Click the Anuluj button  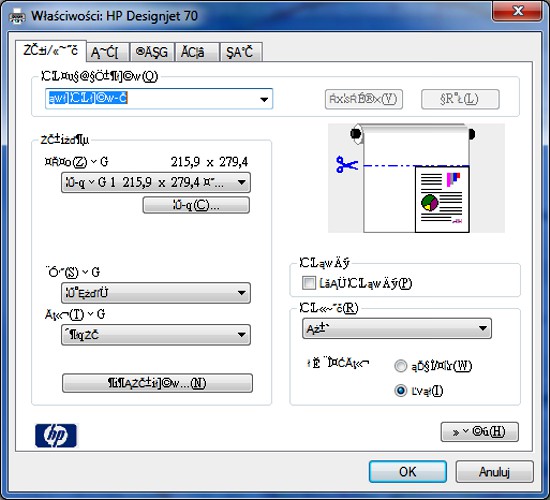tap(494, 472)
